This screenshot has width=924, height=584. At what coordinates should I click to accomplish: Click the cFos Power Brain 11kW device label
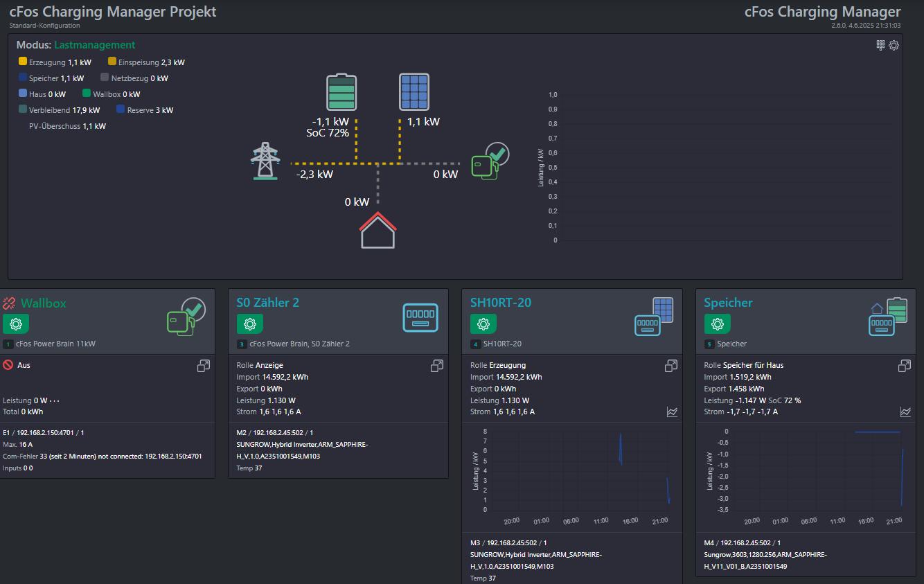click(x=55, y=344)
